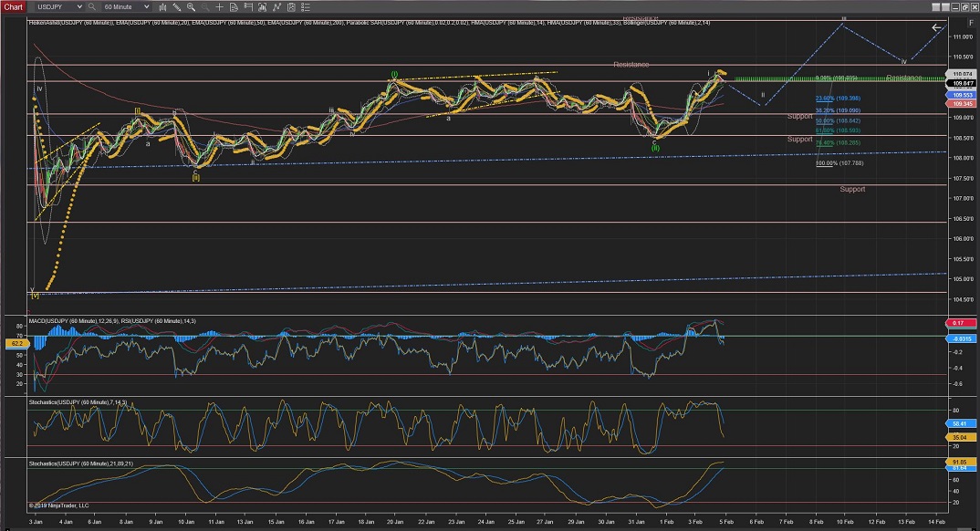This screenshot has height=531, width=980.
Task: Open the Indicators icon in toolbar
Action: pyautogui.click(x=276, y=7)
